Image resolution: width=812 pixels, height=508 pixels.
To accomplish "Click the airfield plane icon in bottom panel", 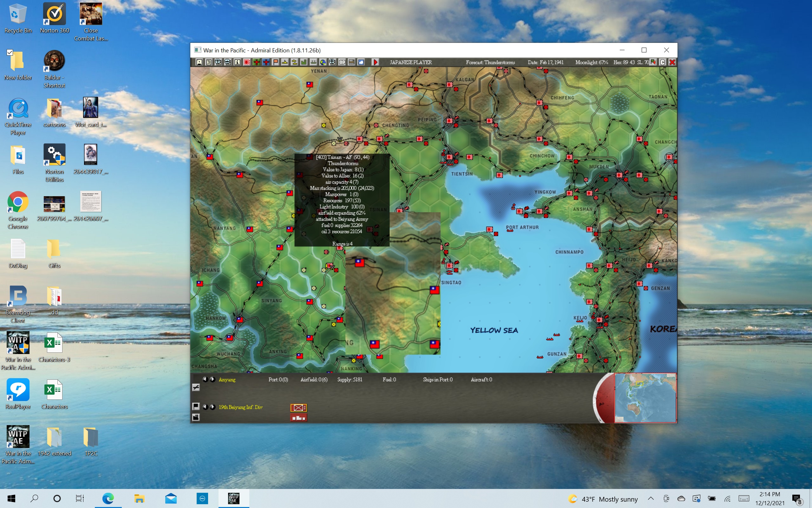I will coord(196,387).
